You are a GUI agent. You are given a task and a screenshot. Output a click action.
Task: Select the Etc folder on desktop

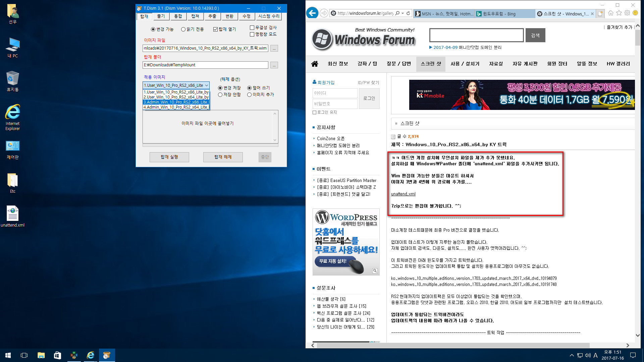click(x=13, y=183)
